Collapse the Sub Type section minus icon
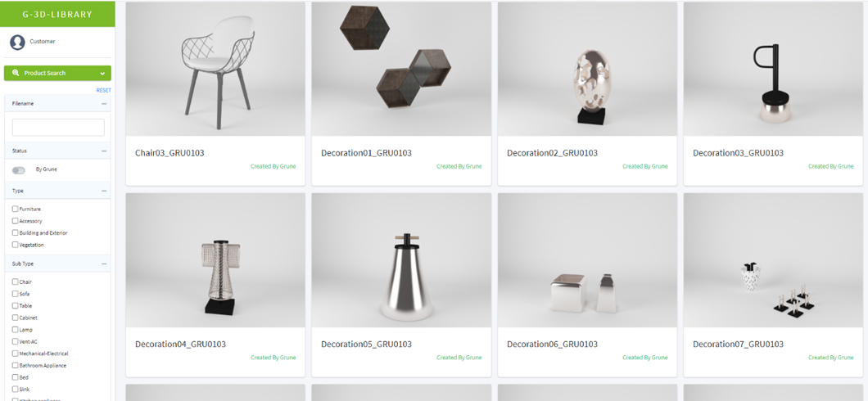868x401 pixels. 104,264
